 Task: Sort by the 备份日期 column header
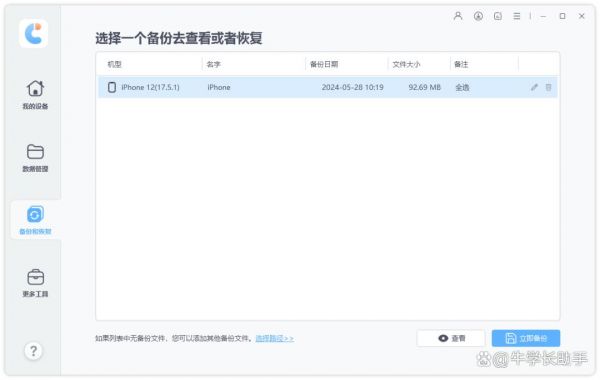324,64
